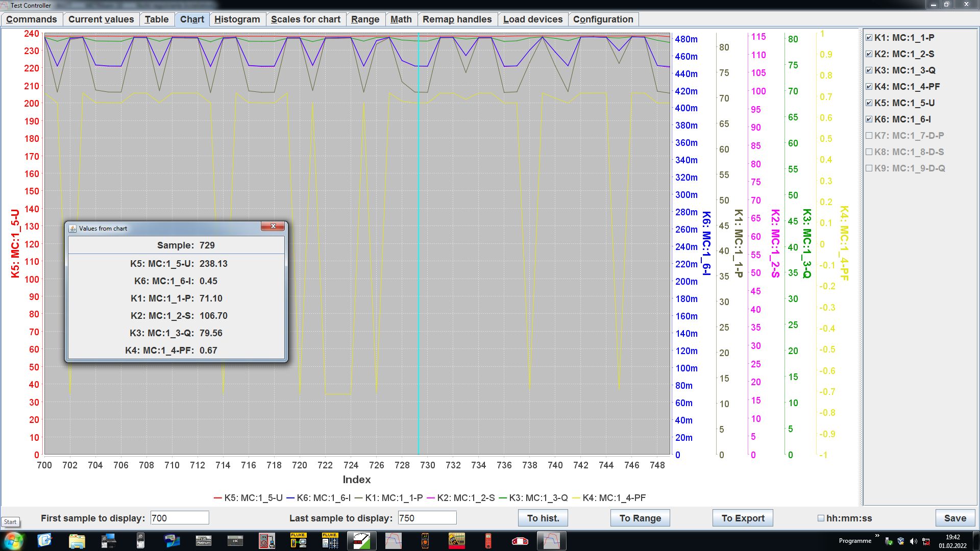Close the Values from chart popup

pyautogui.click(x=273, y=227)
